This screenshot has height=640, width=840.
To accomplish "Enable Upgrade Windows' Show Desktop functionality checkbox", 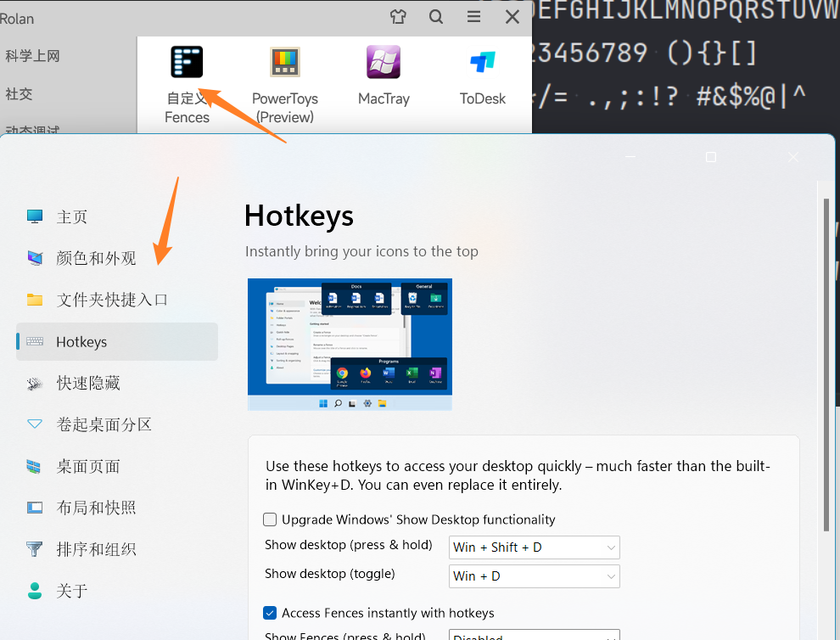I will [x=270, y=519].
